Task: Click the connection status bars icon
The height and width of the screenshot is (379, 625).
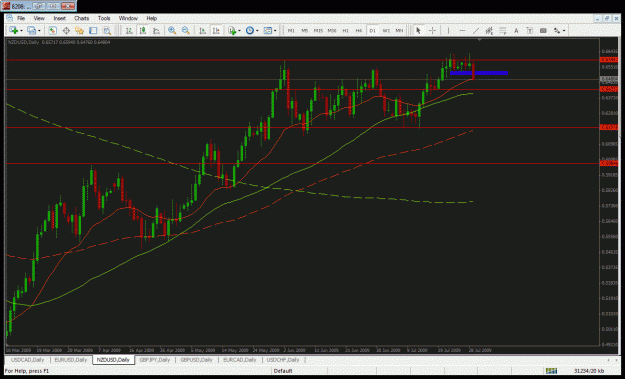Action: [x=551, y=371]
